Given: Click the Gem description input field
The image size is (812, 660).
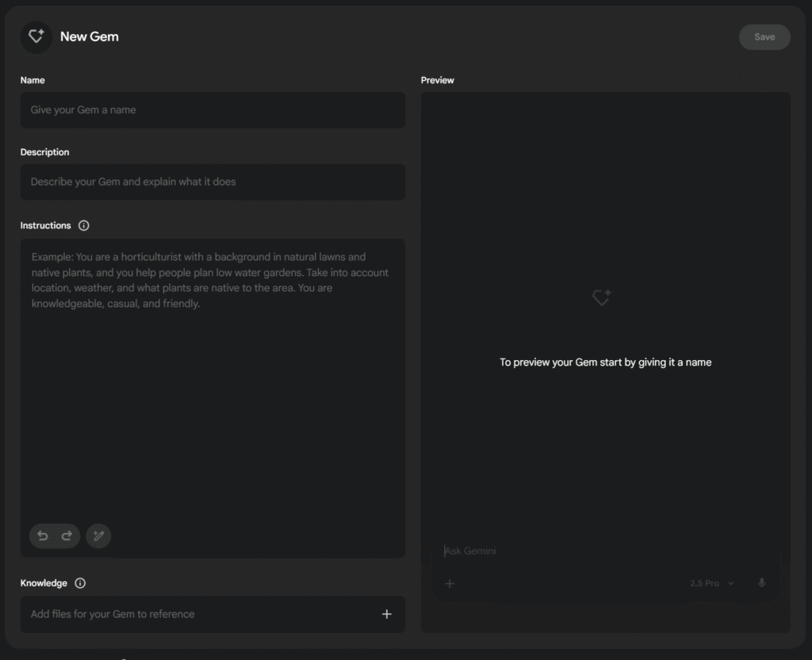Looking at the screenshot, I should click(213, 182).
